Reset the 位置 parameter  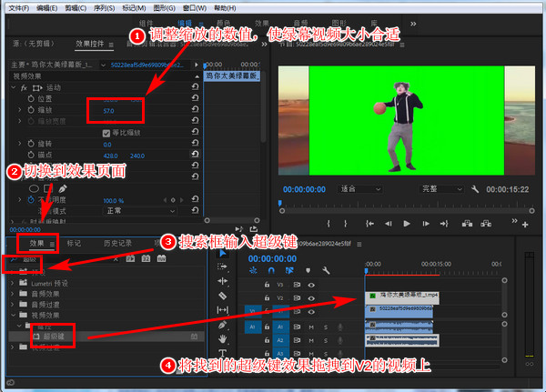click(x=195, y=98)
